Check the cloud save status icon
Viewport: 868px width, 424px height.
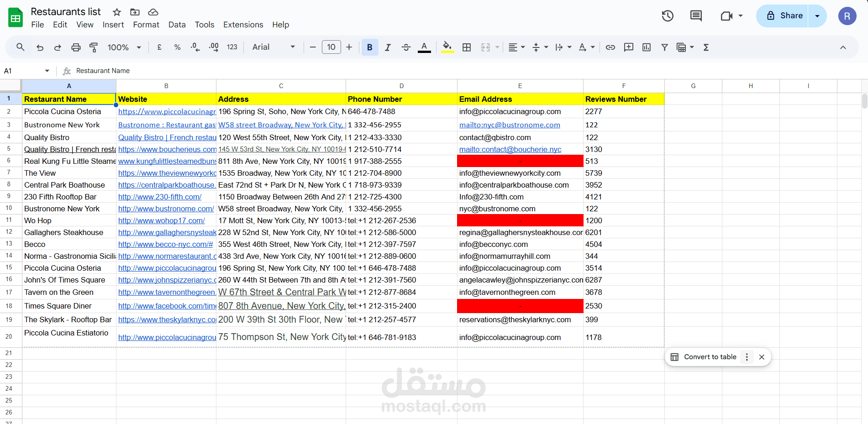tap(153, 12)
